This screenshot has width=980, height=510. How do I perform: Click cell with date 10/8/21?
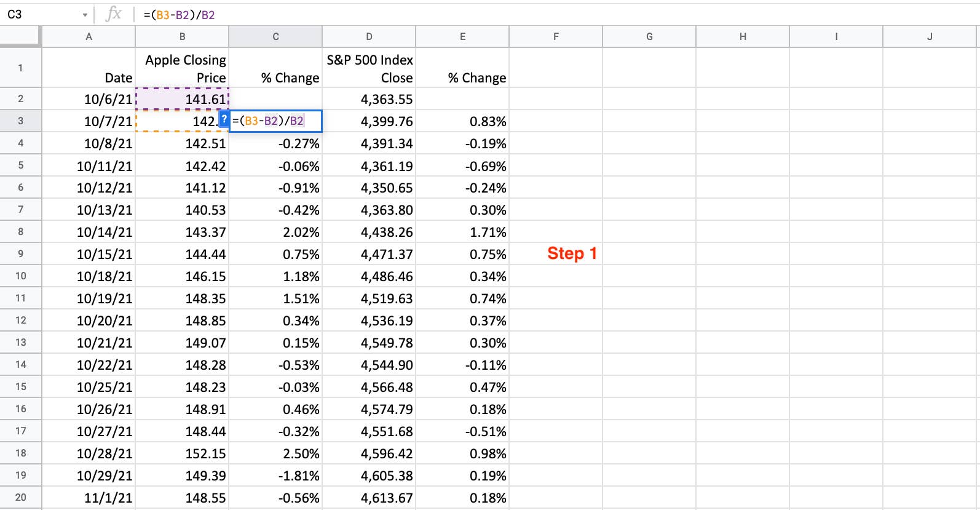point(89,143)
